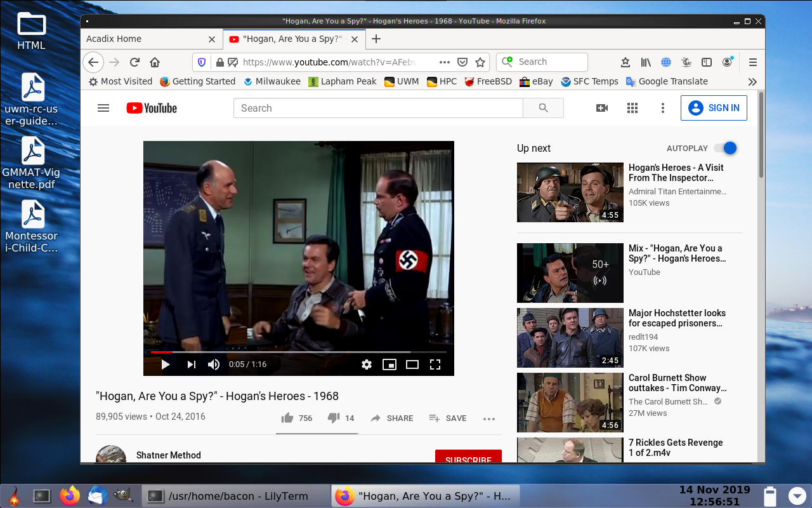Open the HTML desktop folder
812x508 pixels.
point(31,32)
